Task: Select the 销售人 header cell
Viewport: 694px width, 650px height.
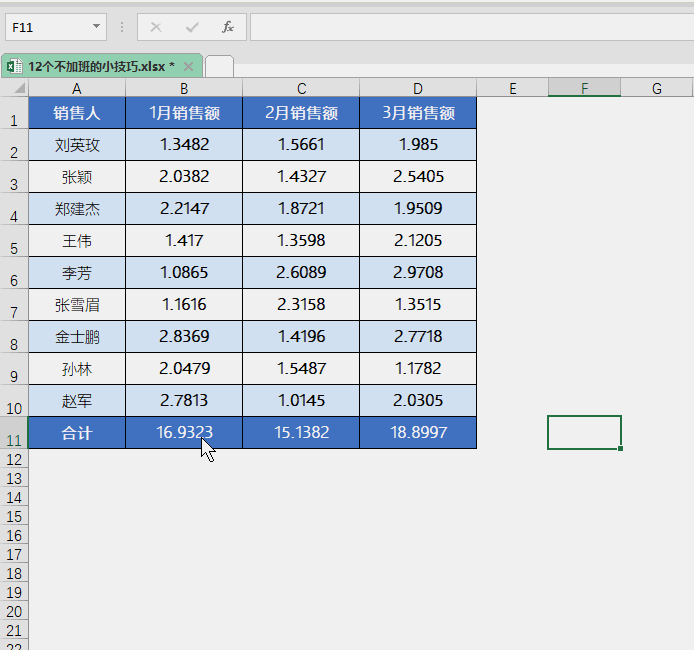Action: (x=77, y=113)
